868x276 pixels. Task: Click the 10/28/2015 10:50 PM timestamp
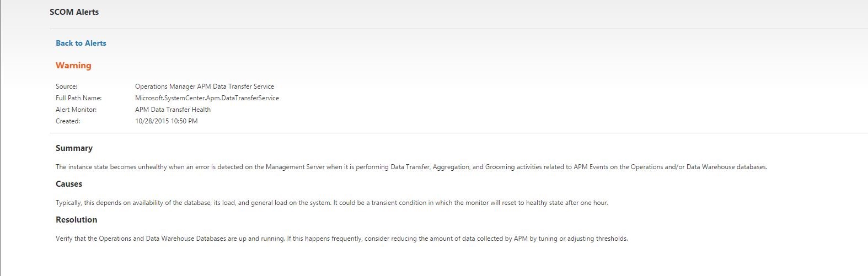pyautogui.click(x=166, y=121)
